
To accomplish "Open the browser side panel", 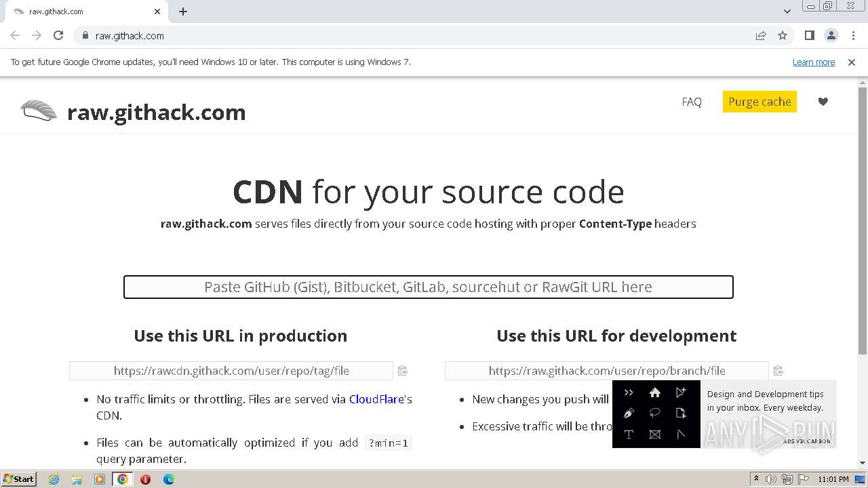I will (809, 35).
